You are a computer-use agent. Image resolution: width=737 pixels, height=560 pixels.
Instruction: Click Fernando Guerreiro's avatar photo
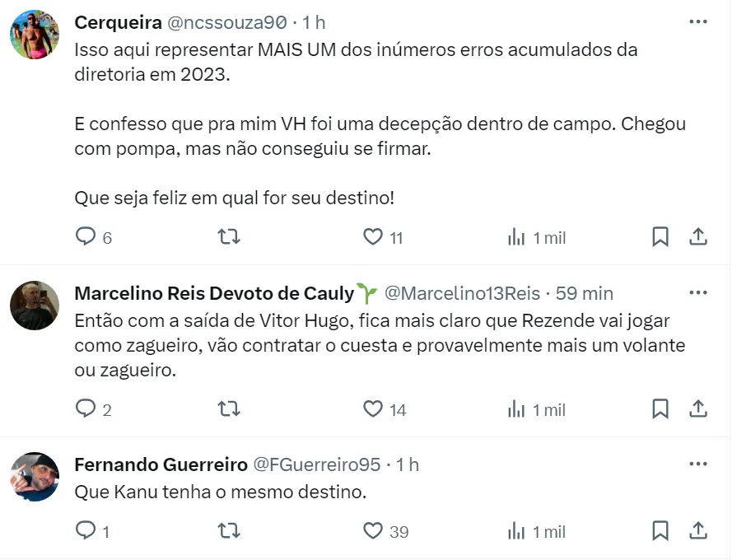(x=35, y=477)
